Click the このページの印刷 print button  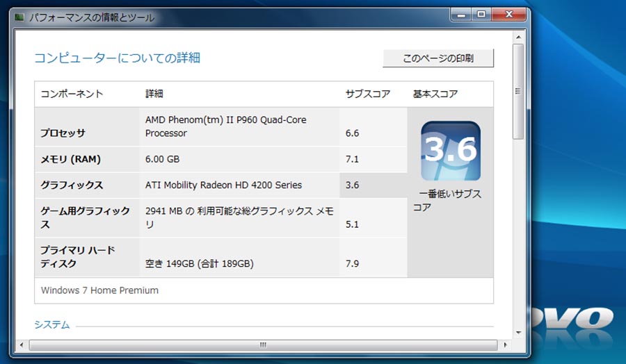tap(438, 58)
